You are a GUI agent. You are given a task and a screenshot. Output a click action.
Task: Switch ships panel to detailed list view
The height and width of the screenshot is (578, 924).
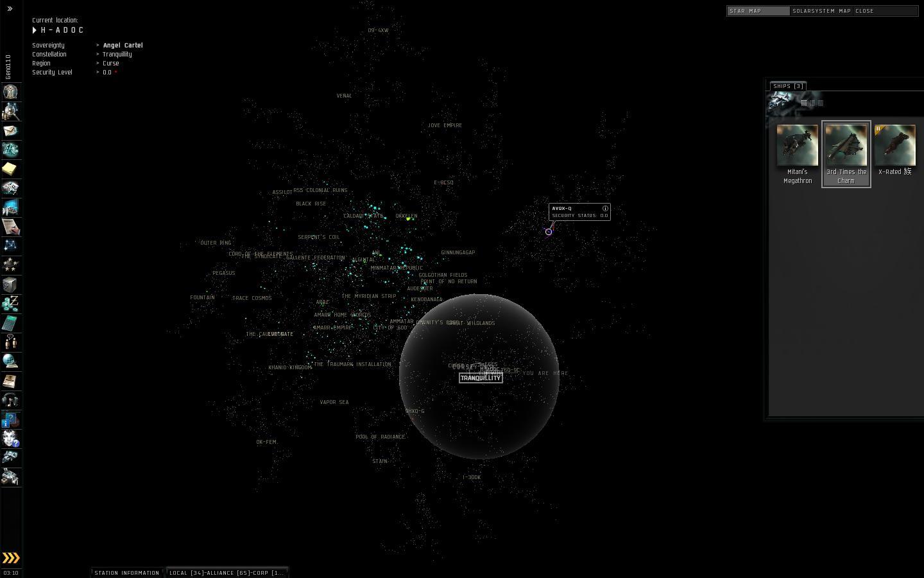(812, 103)
